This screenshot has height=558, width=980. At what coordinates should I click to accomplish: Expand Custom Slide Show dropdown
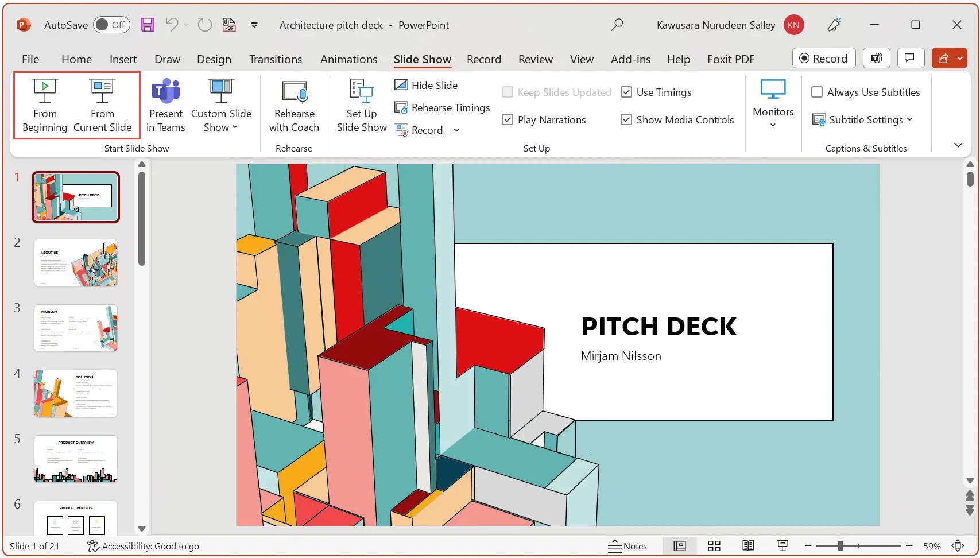(x=235, y=127)
